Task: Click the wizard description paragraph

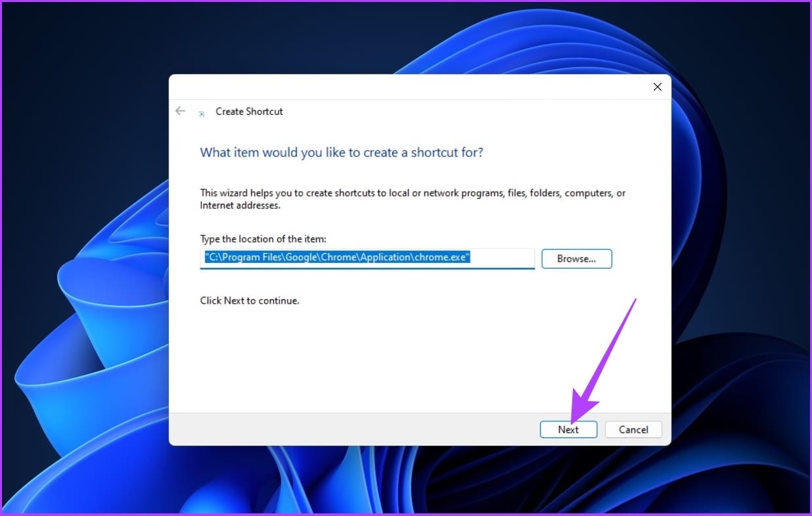Action: pyautogui.click(x=413, y=199)
